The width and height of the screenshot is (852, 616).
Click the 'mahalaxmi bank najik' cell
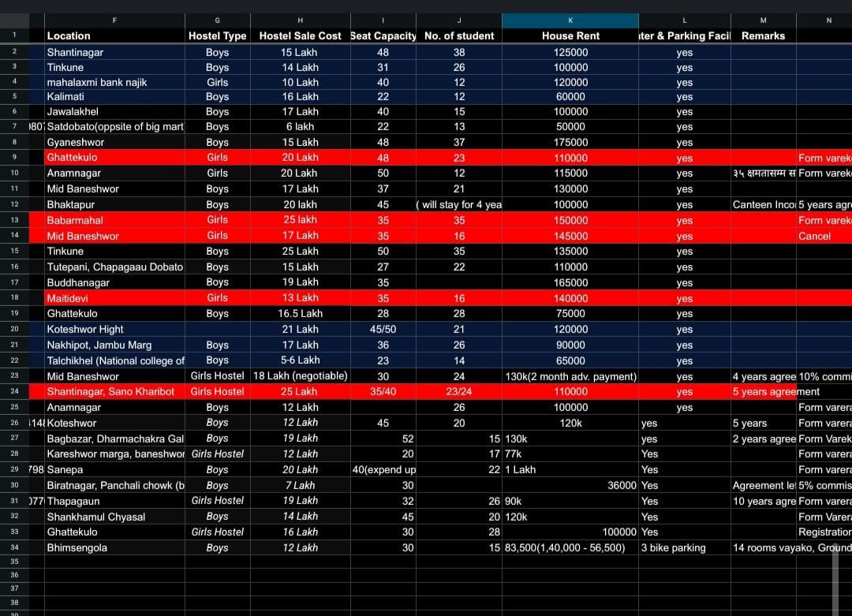click(114, 83)
